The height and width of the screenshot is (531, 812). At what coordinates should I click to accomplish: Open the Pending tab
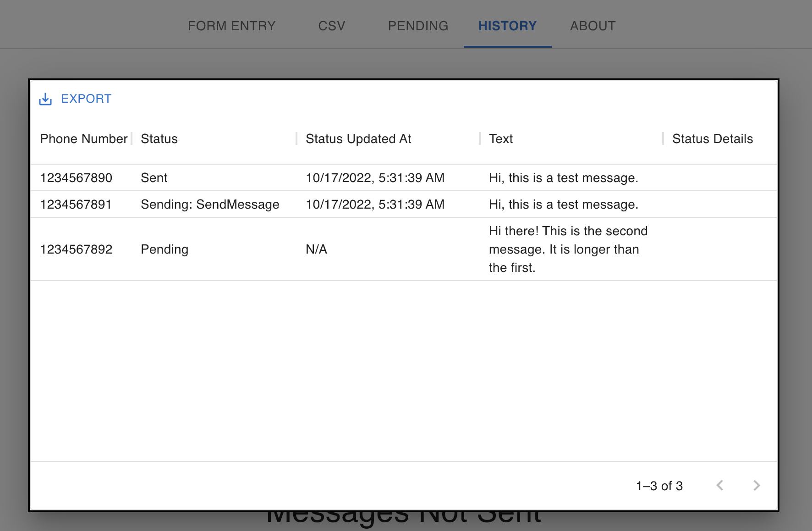(418, 26)
